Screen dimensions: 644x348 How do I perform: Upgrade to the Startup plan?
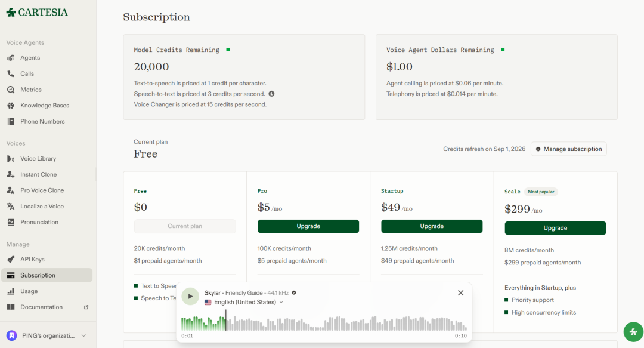coord(432,226)
